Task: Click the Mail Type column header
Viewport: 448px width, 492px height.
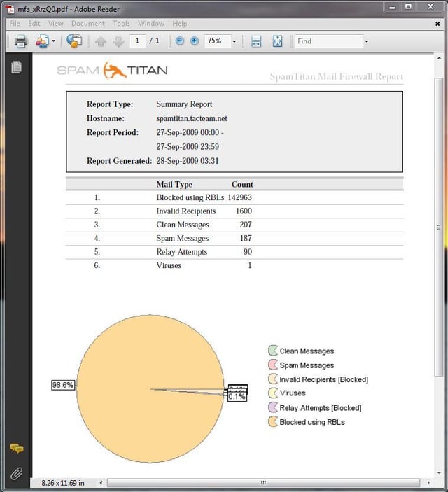Action: pos(174,185)
